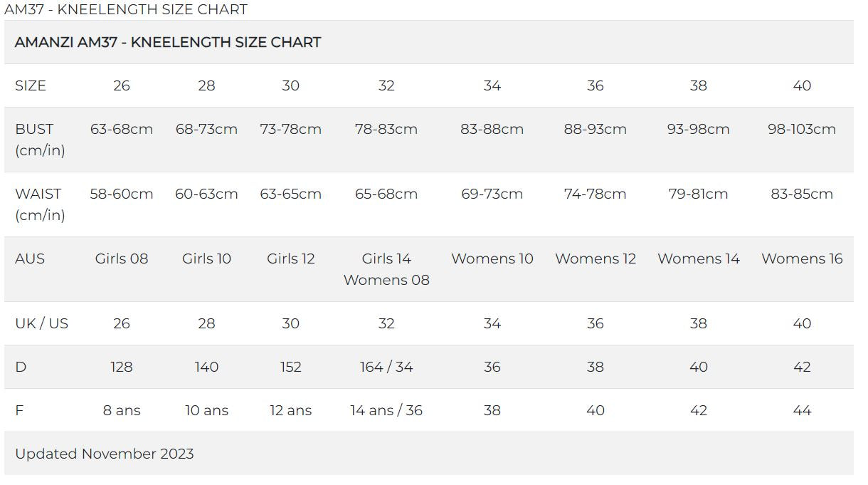This screenshot has height=485, width=868.
Task: Select the 128 value in D row
Action: (x=122, y=367)
